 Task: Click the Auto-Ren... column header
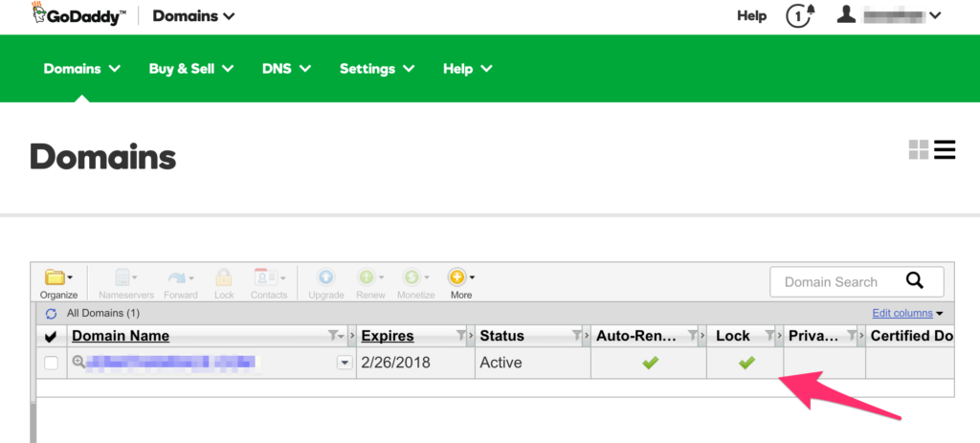(x=636, y=336)
